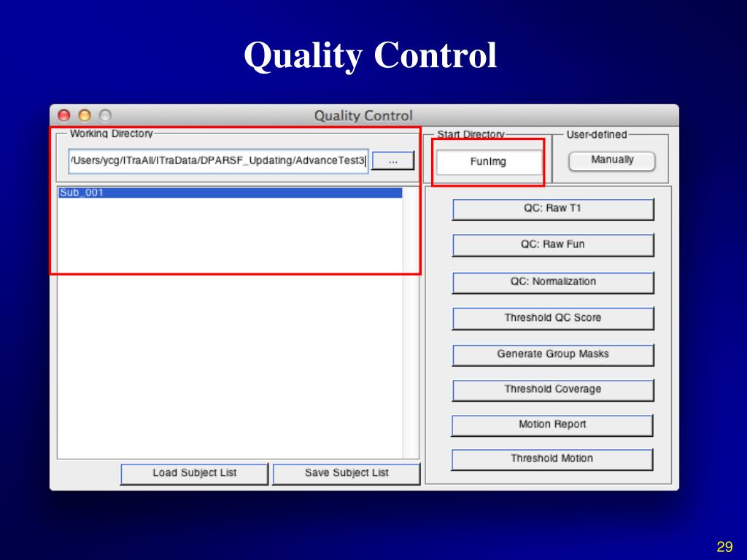Close the Quality Control window
The height and width of the screenshot is (560, 747).
(x=64, y=115)
